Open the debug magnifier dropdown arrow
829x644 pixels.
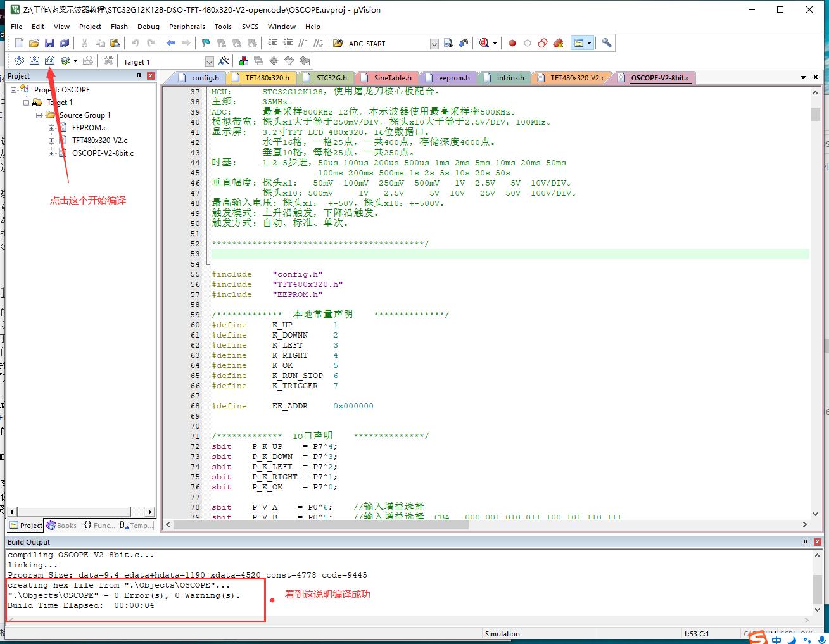(495, 43)
